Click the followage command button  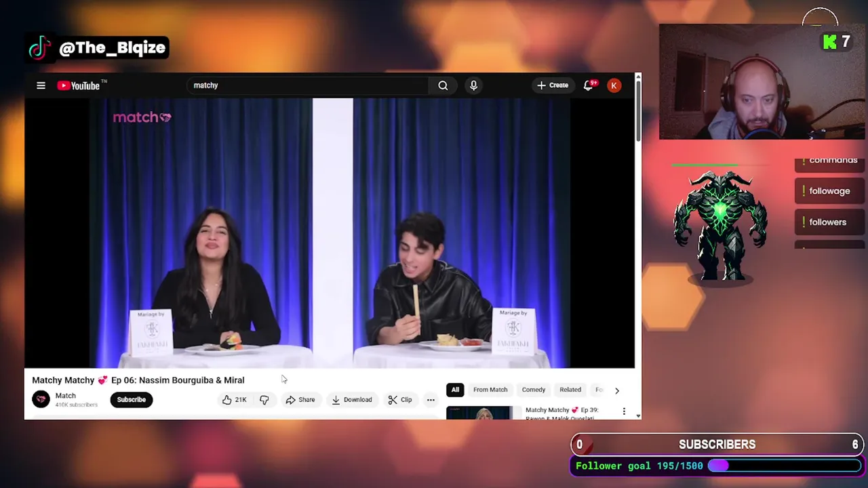pyautogui.click(x=829, y=191)
